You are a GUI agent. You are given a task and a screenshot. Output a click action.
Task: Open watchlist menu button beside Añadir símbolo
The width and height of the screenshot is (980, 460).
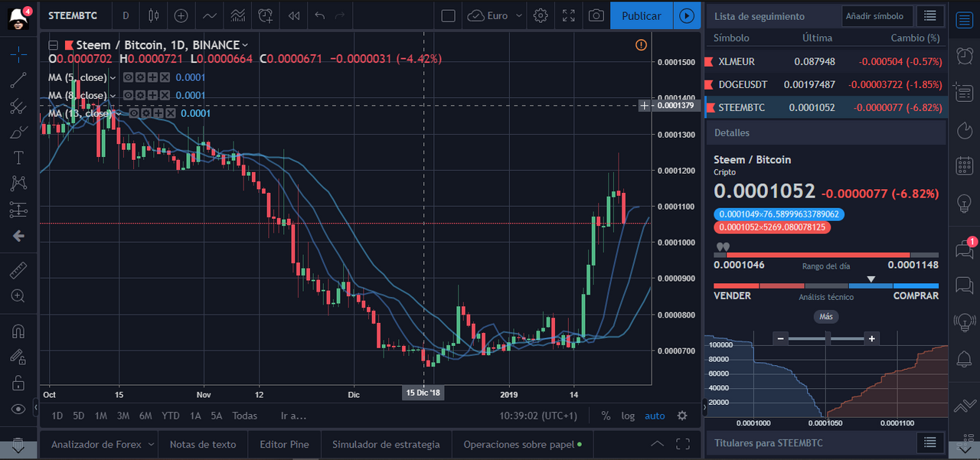[x=929, y=15]
